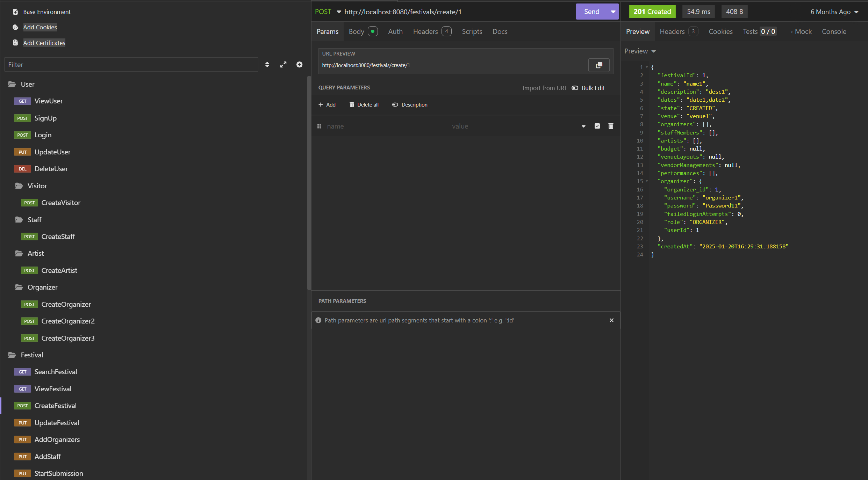The width and height of the screenshot is (868, 480).
Task: Collapse the organizer object at line 15
Action: tap(646, 181)
